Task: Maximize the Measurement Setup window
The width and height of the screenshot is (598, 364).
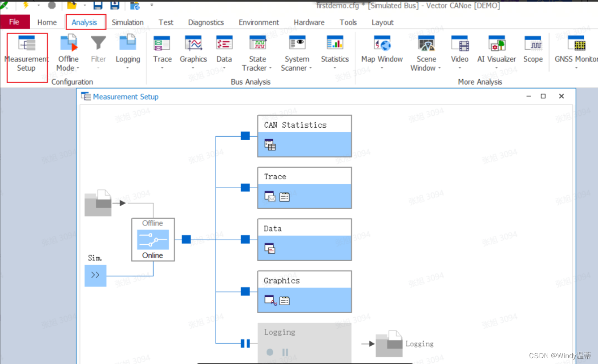Action: point(543,96)
